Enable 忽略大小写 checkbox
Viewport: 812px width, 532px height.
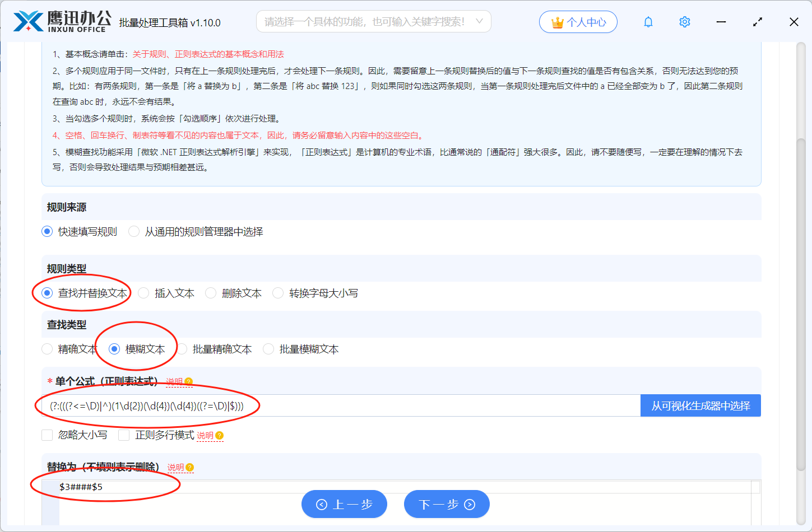(47, 435)
